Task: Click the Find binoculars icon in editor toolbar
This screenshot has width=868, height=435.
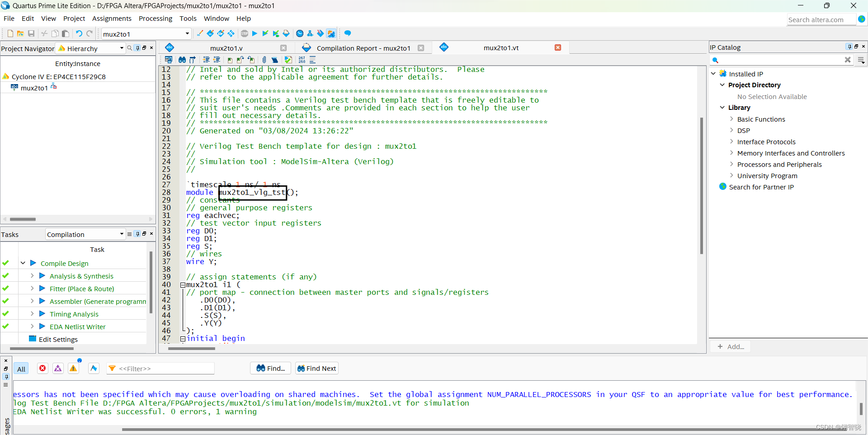Action: pyautogui.click(x=182, y=60)
